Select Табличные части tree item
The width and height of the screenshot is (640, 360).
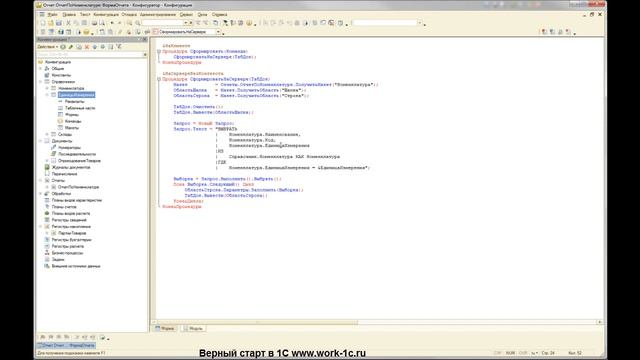pyautogui.click(x=80, y=108)
